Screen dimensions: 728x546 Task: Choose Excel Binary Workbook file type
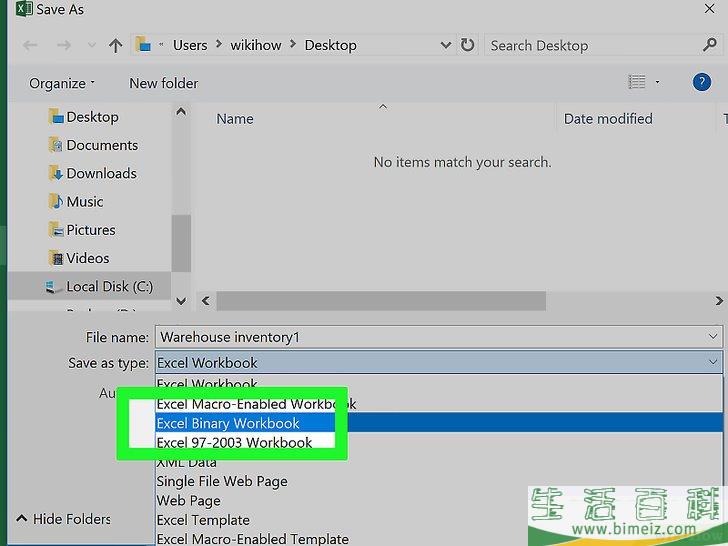(x=228, y=423)
